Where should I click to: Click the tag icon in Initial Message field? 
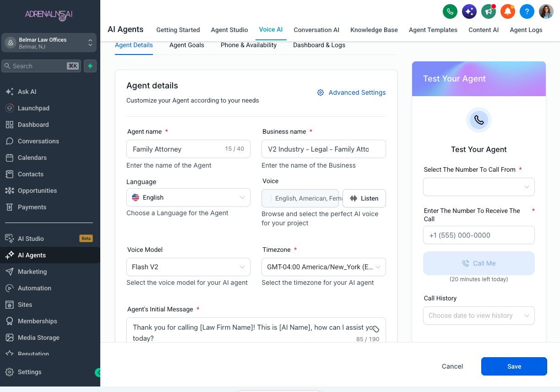pyautogui.click(x=375, y=329)
